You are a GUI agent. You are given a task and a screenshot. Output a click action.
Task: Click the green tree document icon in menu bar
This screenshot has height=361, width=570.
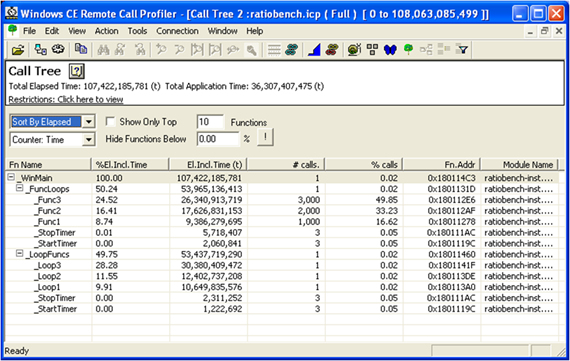[x=12, y=31]
